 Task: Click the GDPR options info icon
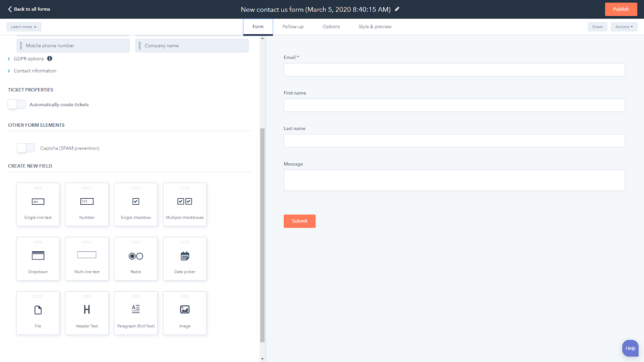(x=50, y=58)
